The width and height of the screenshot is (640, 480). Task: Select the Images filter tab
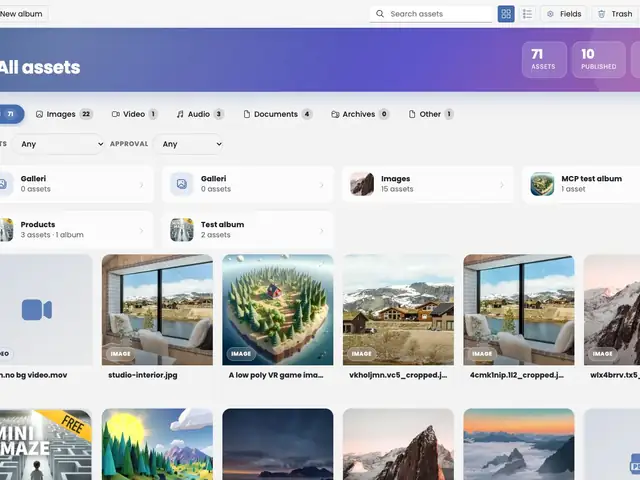click(x=64, y=114)
